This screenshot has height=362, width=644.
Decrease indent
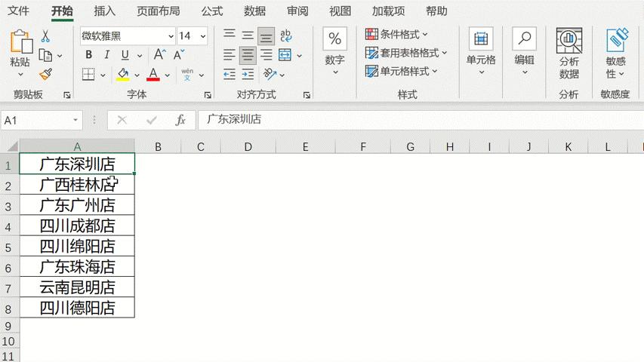230,75
